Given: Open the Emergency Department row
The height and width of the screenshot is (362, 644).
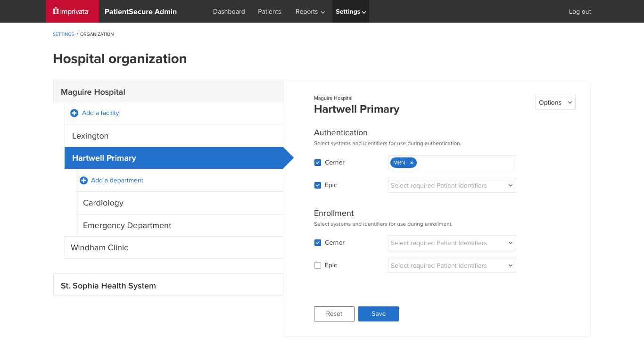Looking at the screenshot, I should coord(180,225).
